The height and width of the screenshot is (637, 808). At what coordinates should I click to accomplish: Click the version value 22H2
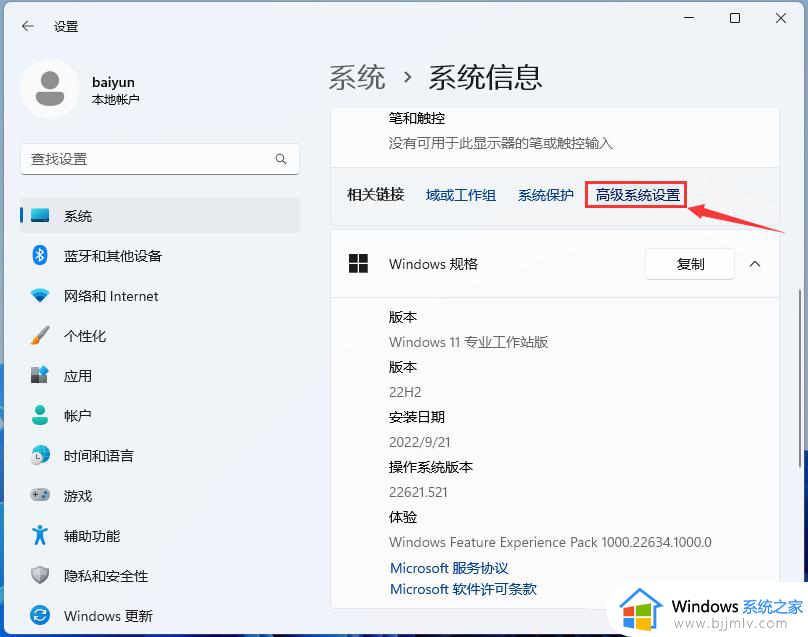click(405, 392)
